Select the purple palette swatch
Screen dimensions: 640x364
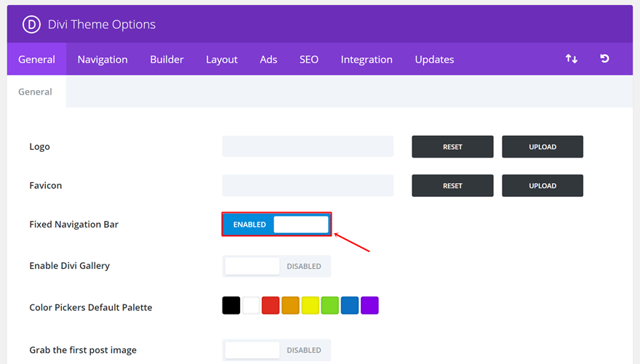[x=369, y=306]
